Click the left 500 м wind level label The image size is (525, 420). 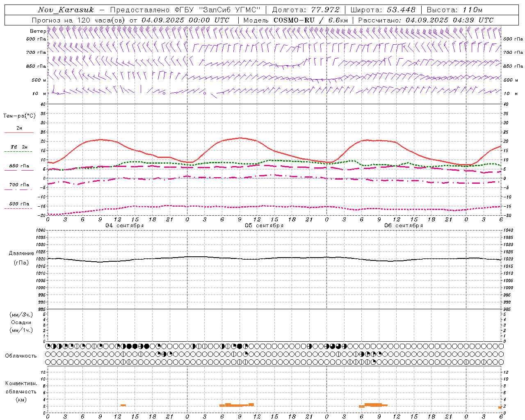(x=39, y=80)
